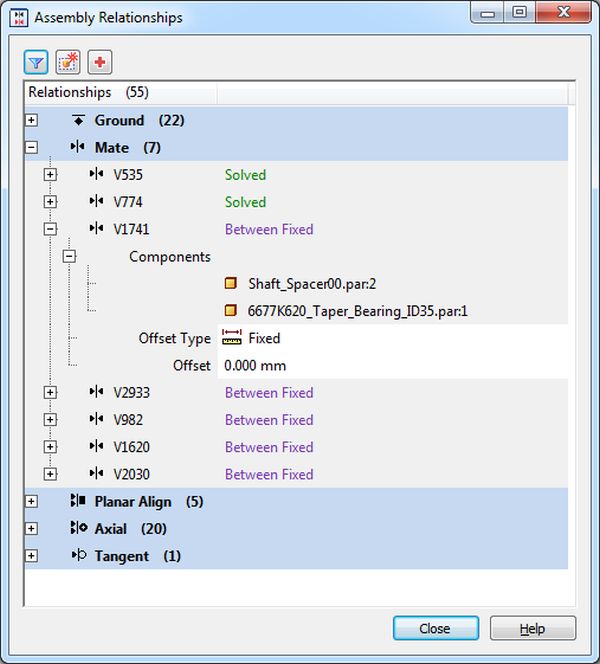Click the mate icon beside V1741
This screenshot has height=664, width=600.
(x=96, y=229)
